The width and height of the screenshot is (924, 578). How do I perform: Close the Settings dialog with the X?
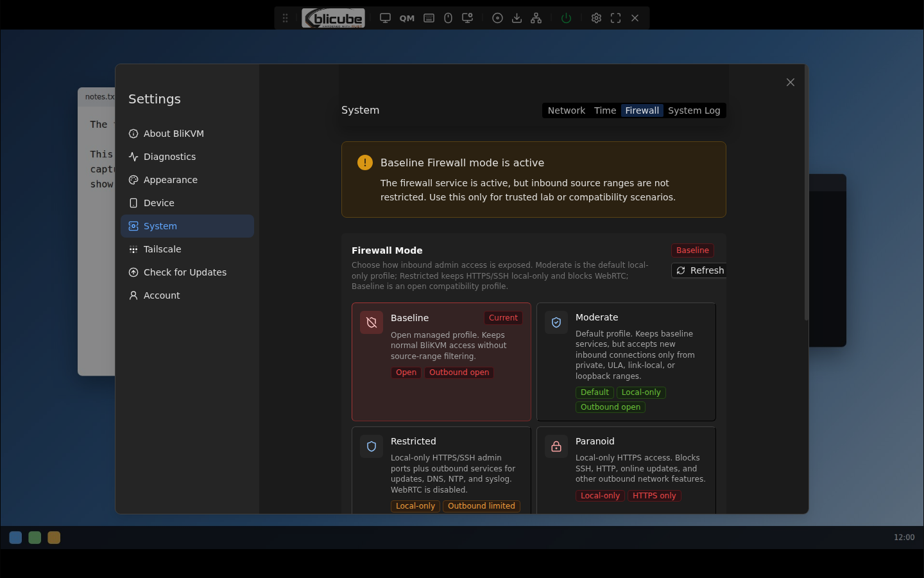[791, 82]
